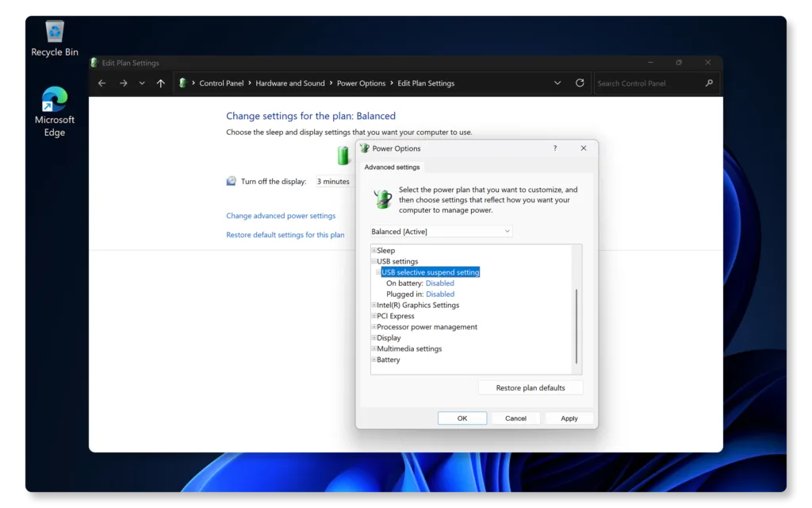Click the Power Options dialog help button
The width and height of the screenshot is (812, 508).
click(x=555, y=148)
